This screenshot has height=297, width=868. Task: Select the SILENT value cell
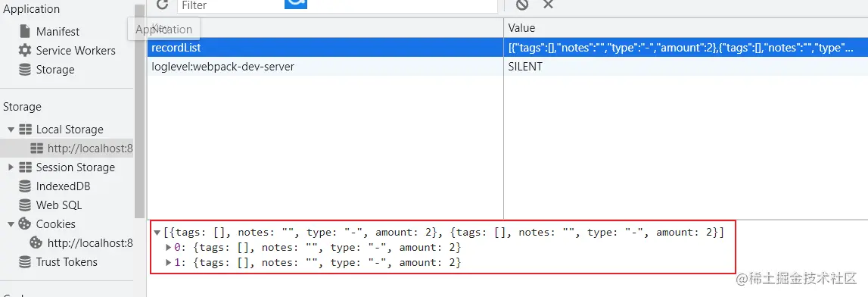tap(686, 67)
